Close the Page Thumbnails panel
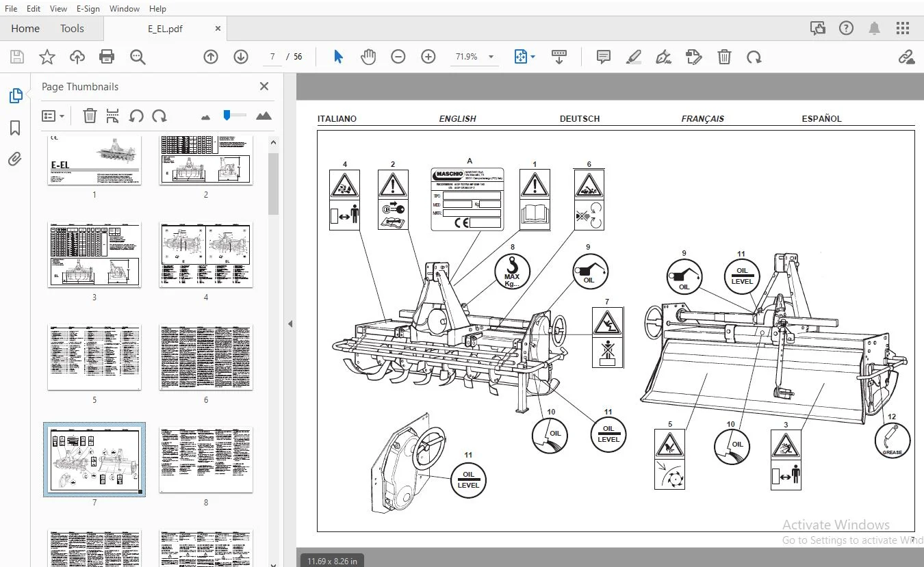 [264, 86]
